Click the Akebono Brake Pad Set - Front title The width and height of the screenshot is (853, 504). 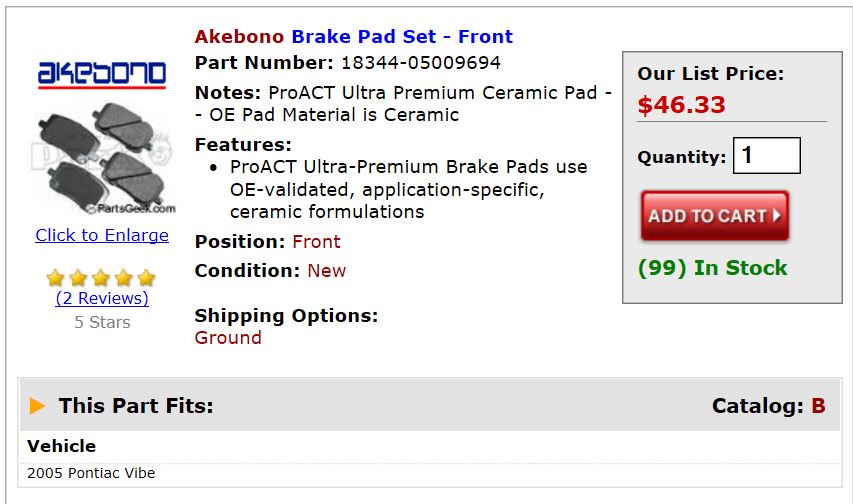pos(353,37)
